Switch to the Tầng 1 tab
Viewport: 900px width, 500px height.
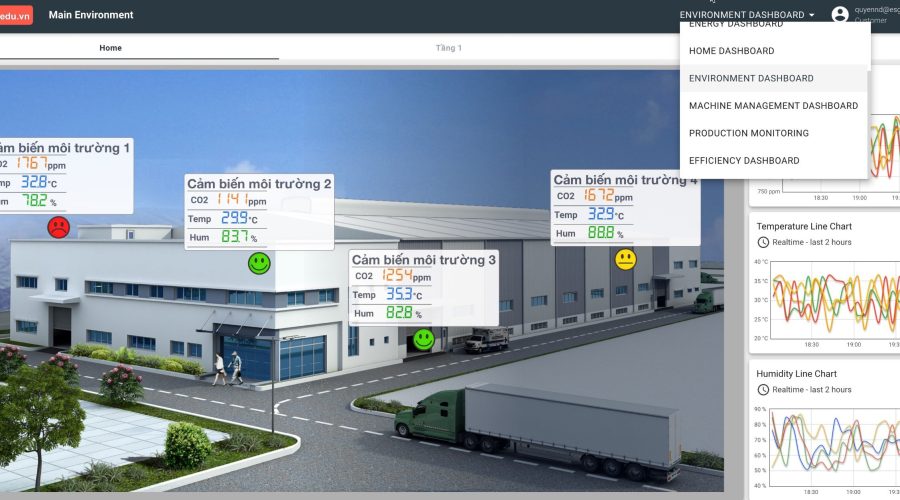(449, 48)
